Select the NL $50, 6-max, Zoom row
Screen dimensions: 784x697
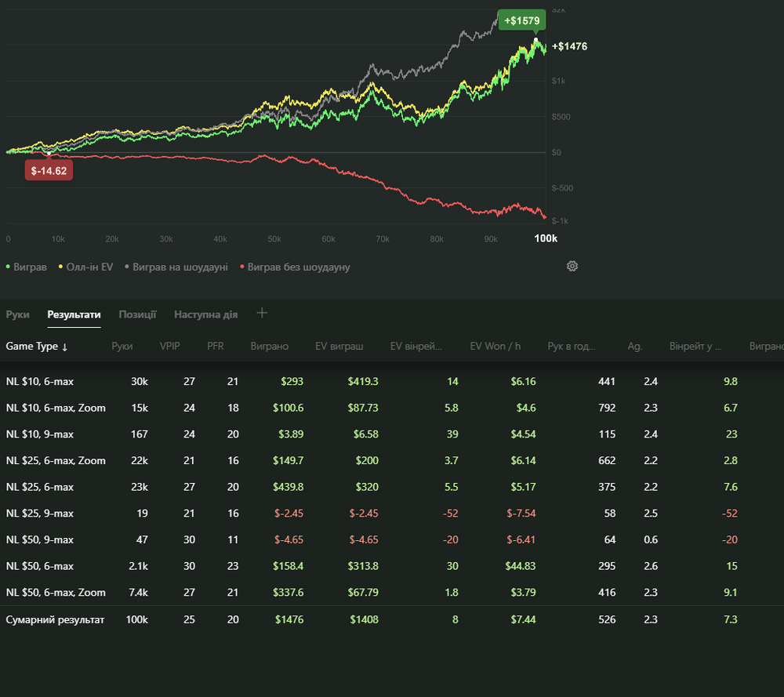[x=56, y=593]
